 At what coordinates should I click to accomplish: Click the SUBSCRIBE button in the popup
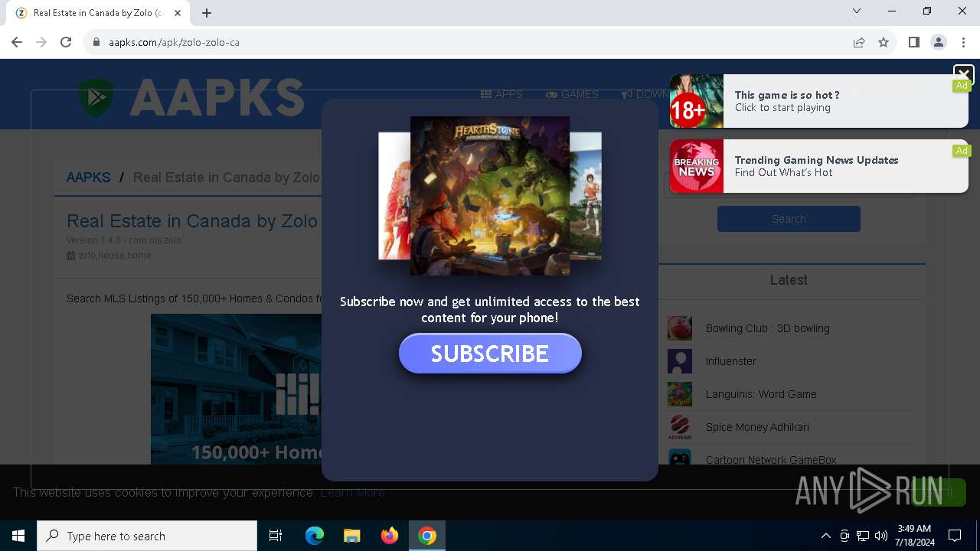(490, 354)
